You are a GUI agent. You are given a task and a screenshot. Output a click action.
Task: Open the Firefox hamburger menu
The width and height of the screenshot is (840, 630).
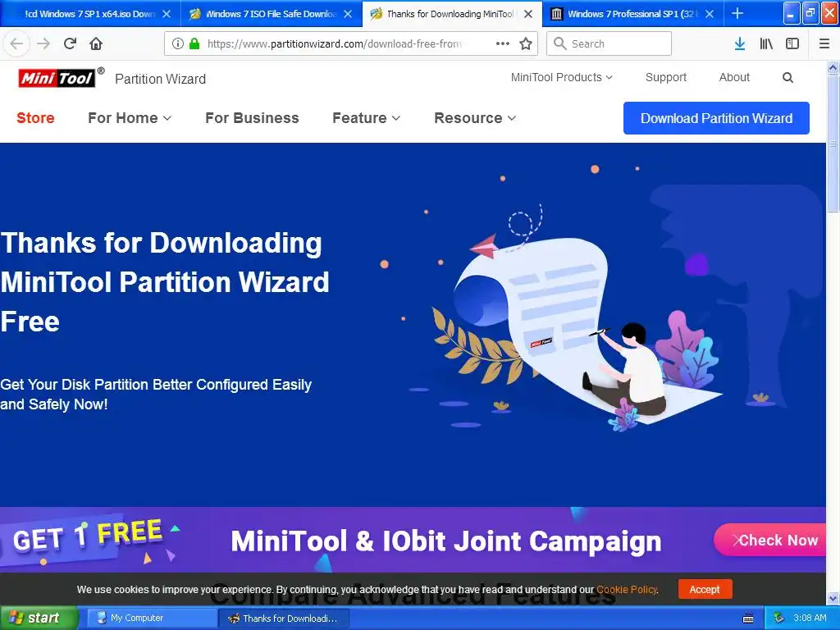coord(824,43)
